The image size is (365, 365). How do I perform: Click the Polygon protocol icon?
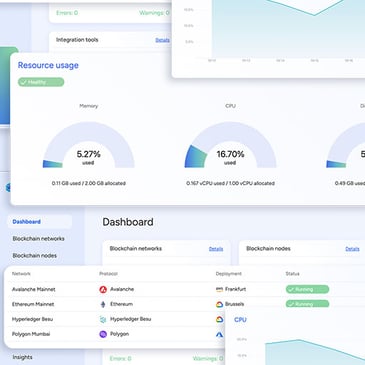[x=103, y=334]
